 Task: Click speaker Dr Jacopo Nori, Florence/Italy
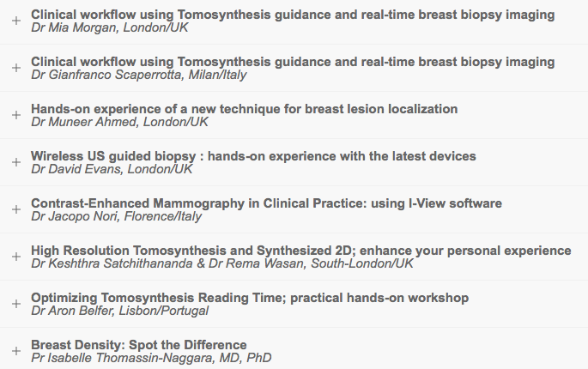point(116,216)
